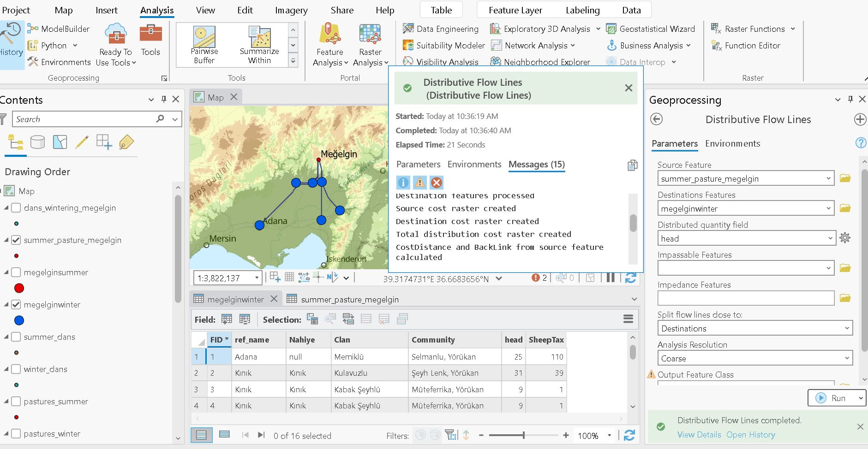
Task: Open View Details for completed tool
Action: [x=699, y=434]
